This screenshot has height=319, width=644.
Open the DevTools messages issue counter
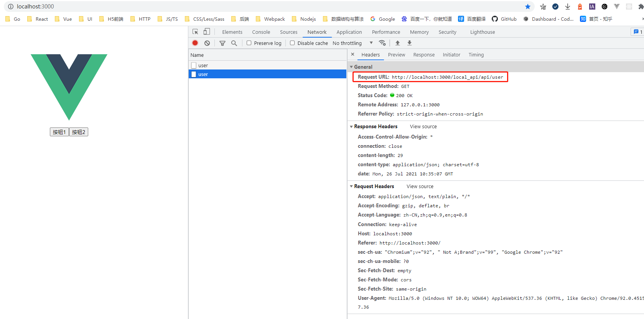coord(638,32)
